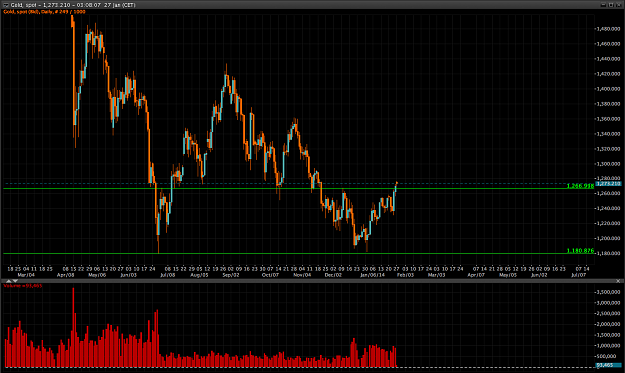The image size is (625, 373).
Task: Select the 1,180.876 green line label
Action: [580, 251]
